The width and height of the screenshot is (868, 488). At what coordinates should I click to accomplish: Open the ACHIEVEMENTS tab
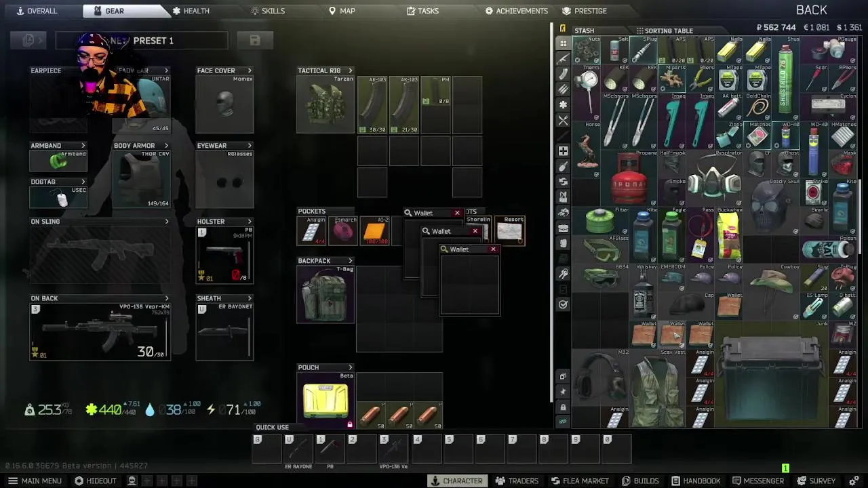pos(516,11)
